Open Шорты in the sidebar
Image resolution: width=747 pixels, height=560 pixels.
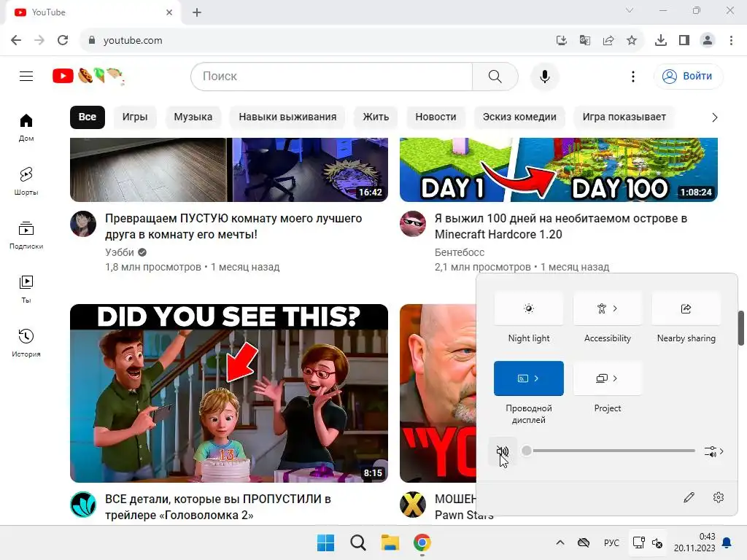(26, 182)
